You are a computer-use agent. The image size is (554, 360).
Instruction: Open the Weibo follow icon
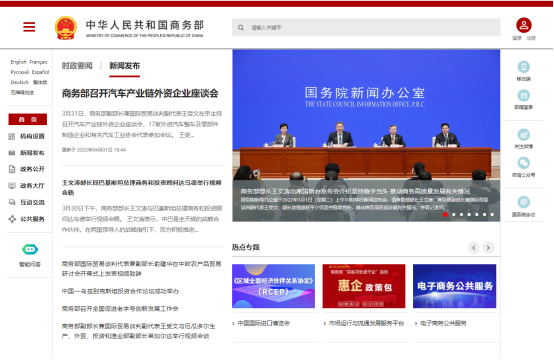(524, 135)
